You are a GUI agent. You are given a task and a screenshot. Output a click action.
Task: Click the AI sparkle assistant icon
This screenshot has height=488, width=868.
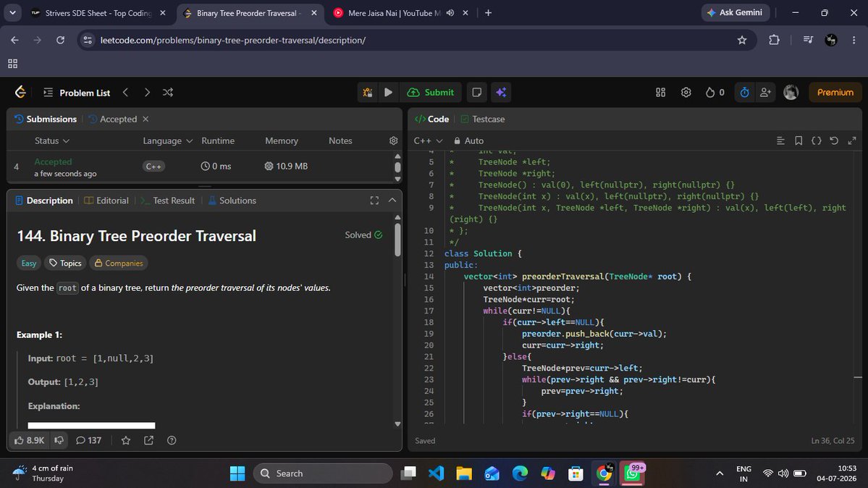click(501, 93)
